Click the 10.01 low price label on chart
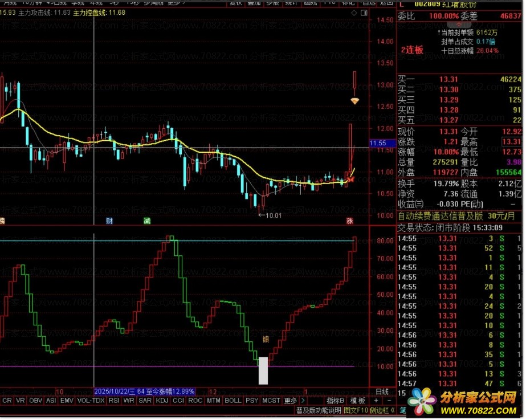Image resolution: width=526 pixels, height=420 pixels. point(274,216)
